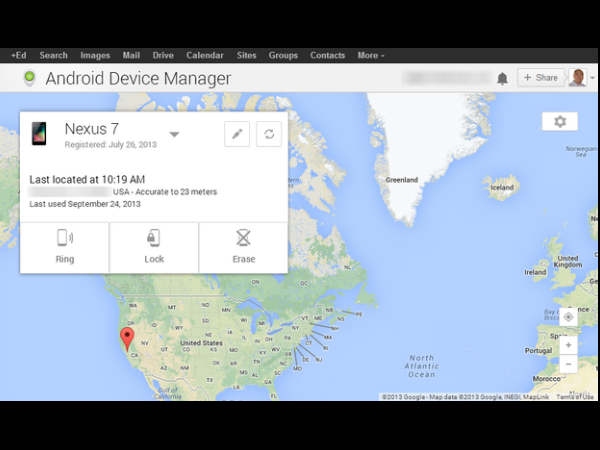This screenshot has width=600, height=450.
Task: Click the Iceland label on the map
Action: (502, 187)
